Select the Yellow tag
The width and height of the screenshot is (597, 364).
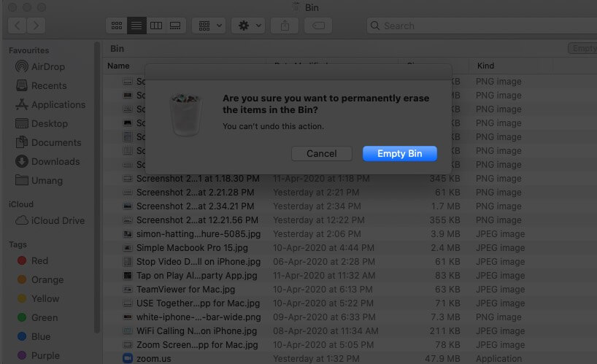38,298
